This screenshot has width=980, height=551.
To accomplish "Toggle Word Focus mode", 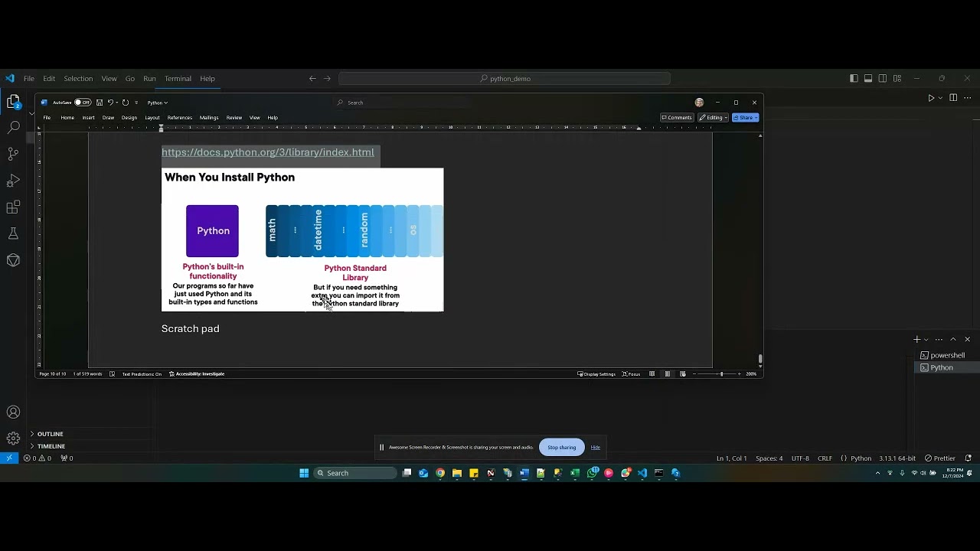I will click(632, 374).
